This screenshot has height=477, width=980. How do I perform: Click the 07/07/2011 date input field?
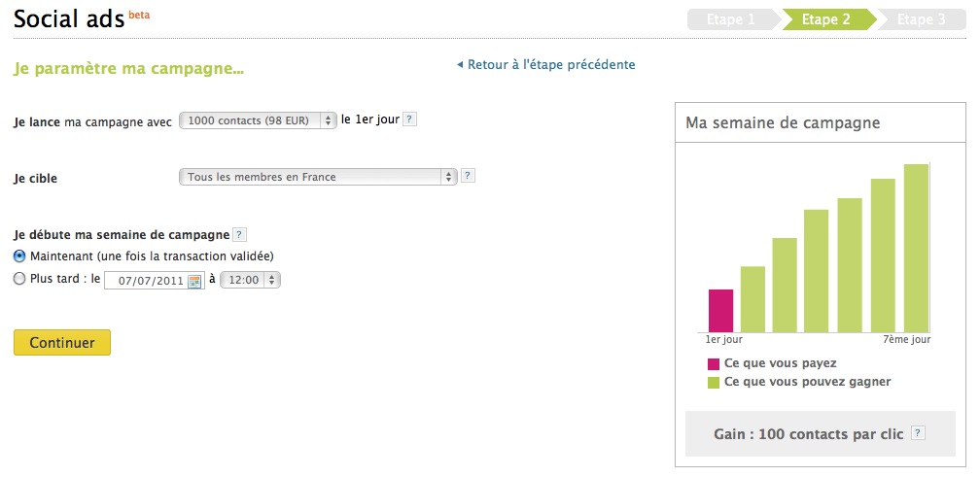coord(155,281)
